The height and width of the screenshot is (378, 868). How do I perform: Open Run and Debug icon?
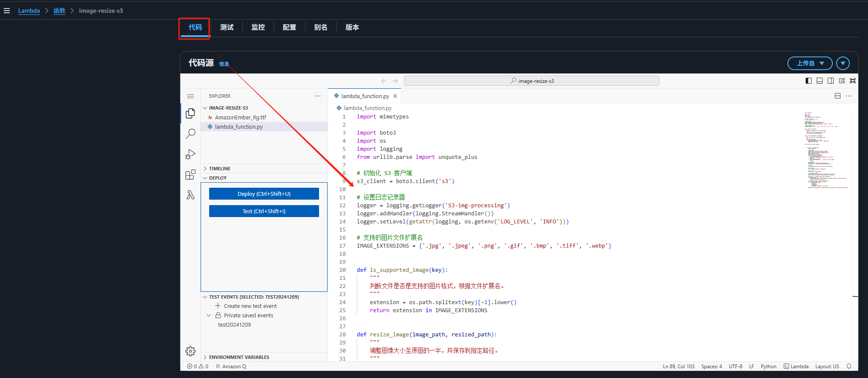pyautogui.click(x=190, y=154)
